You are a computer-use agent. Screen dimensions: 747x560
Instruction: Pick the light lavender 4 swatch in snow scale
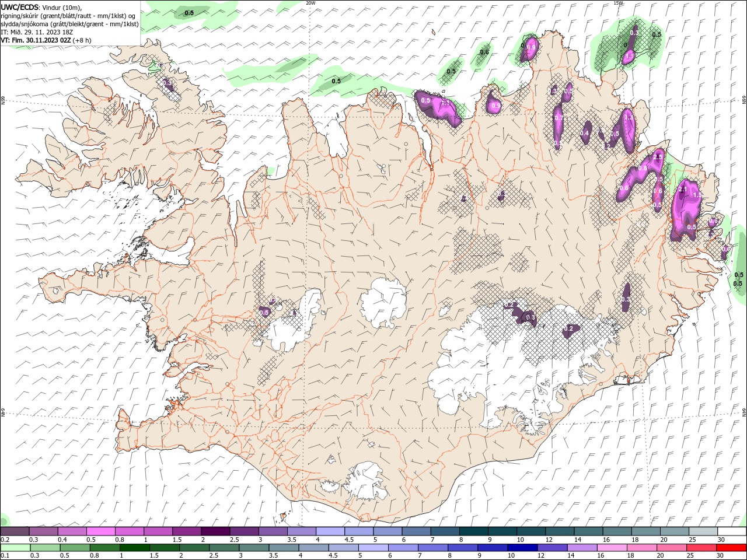[330, 531]
